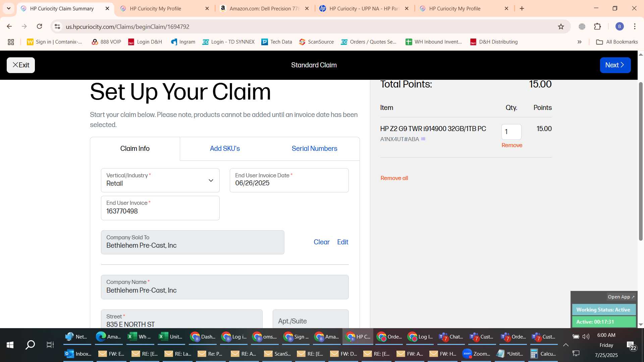Screen dimensions: 644x362
Task: Proceed with the Next button
Action: 615,65
